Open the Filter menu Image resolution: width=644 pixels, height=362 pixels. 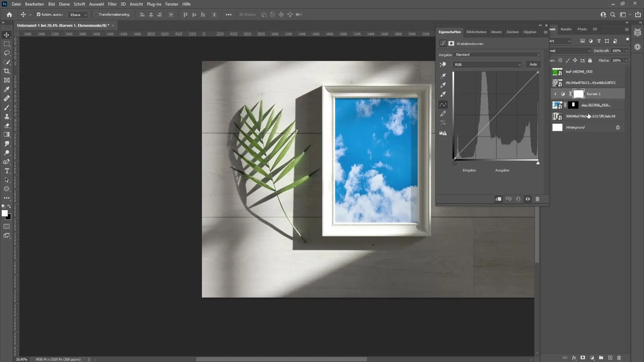[112, 4]
